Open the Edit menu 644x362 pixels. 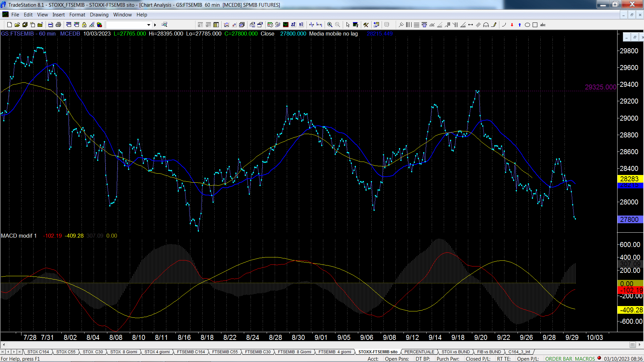[x=28, y=15]
